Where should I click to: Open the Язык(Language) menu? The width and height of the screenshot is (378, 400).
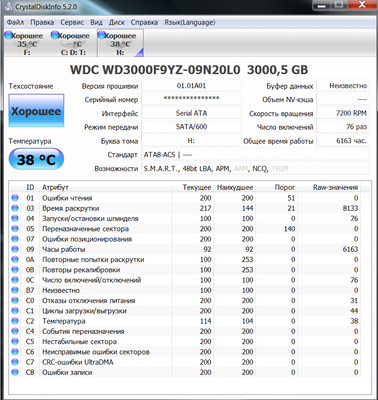(190, 23)
